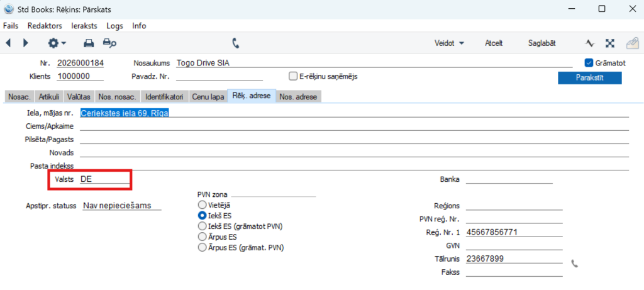The image size is (644, 290).
Task: Toggle the Grāmatot checkbox
Action: pyautogui.click(x=589, y=63)
